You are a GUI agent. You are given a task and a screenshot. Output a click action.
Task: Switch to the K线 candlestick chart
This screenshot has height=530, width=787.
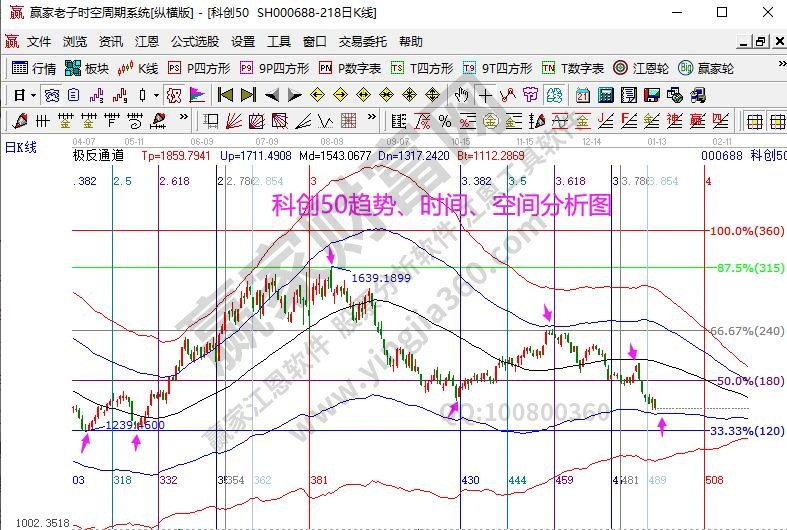[x=138, y=68]
